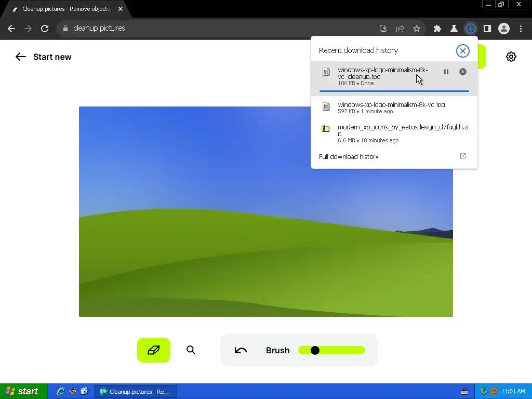
Task: Open the 597 KB windows-xp-logo-minimalism-8k-vc.jpg download
Action: [394, 108]
